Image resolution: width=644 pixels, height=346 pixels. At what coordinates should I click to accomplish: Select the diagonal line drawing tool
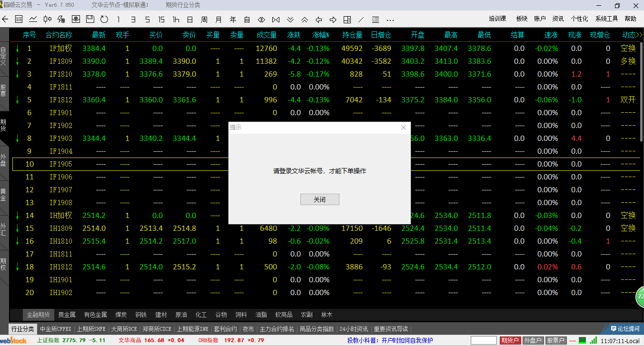click(361, 20)
